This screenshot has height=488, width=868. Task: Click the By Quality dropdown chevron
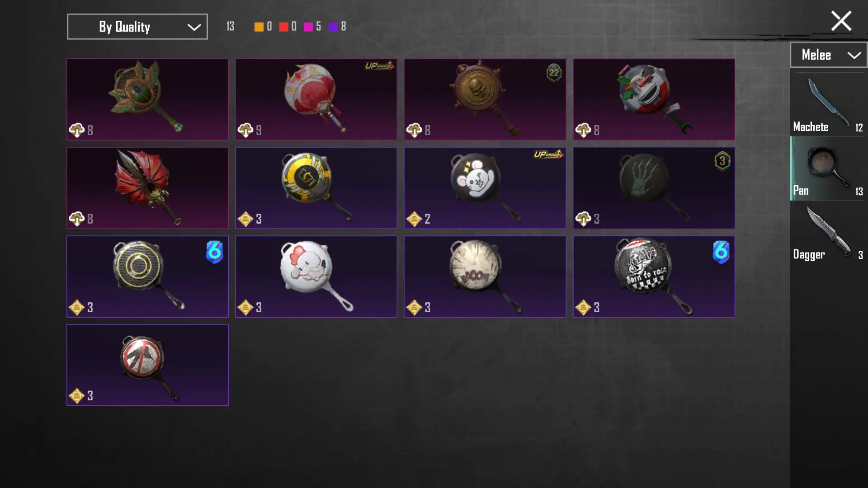click(194, 27)
